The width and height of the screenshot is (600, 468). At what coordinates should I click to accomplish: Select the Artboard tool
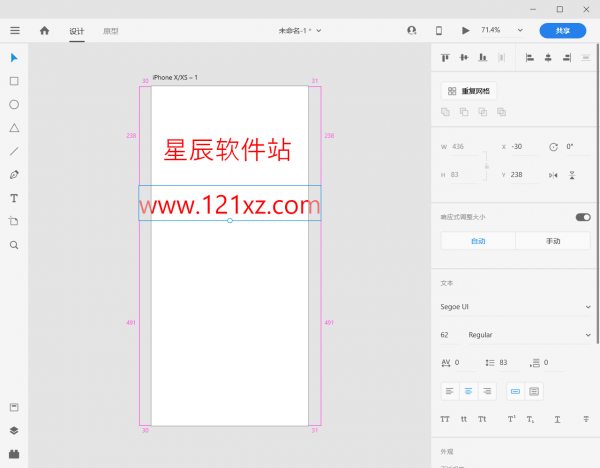click(14, 221)
